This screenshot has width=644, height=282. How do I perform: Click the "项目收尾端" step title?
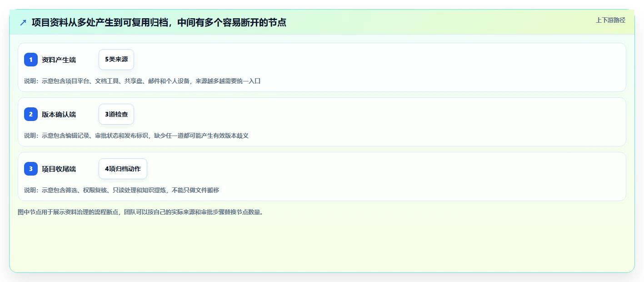[x=59, y=169]
